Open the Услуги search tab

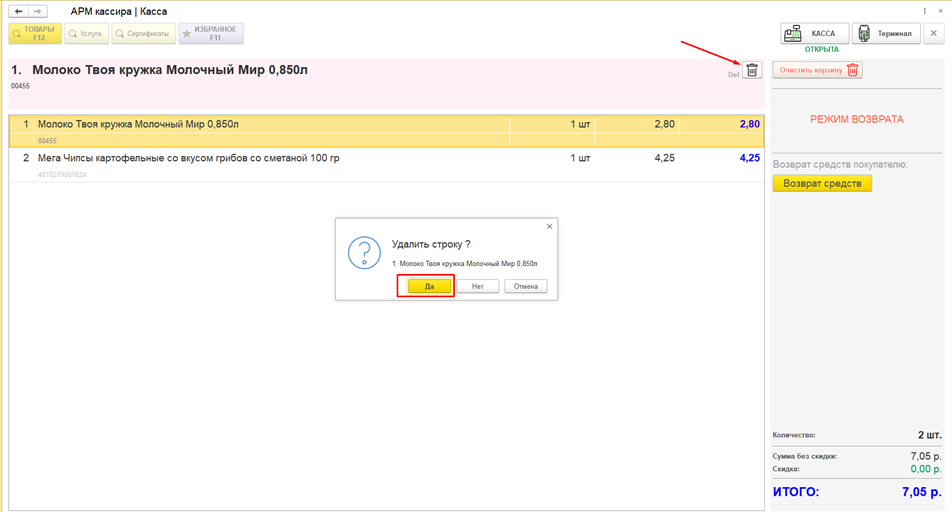click(x=86, y=33)
